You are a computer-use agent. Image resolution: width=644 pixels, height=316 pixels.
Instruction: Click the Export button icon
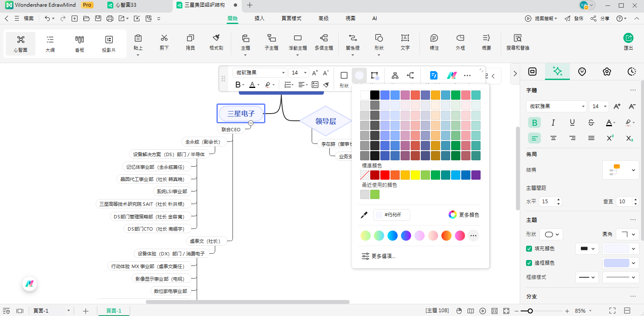click(628, 38)
